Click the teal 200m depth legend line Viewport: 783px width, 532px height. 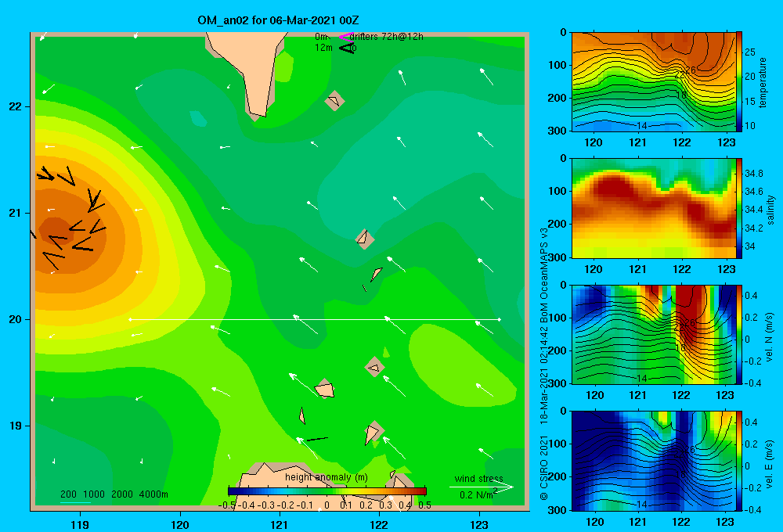(x=75, y=502)
